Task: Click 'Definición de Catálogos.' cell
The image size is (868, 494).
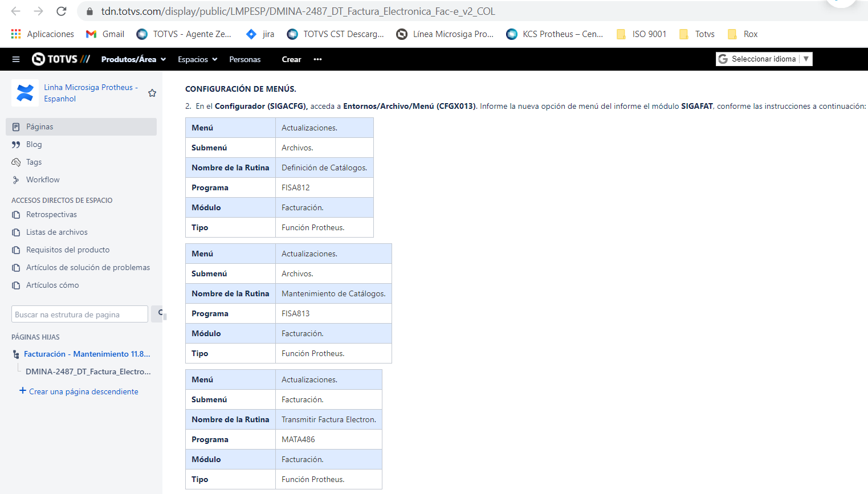Action: click(324, 168)
